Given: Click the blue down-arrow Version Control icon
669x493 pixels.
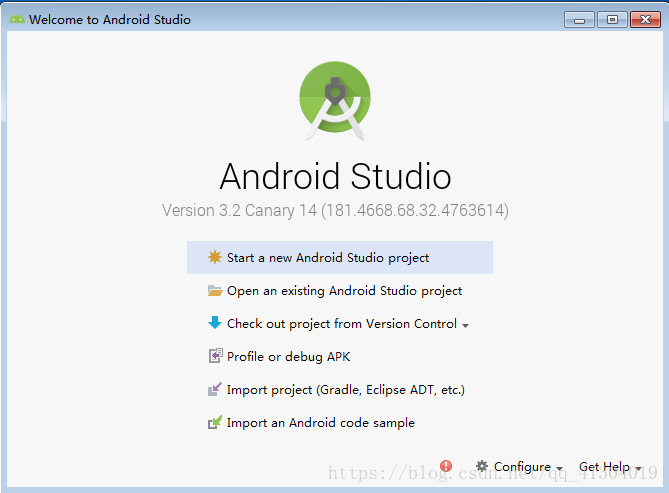Looking at the screenshot, I should [x=215, y=323].
